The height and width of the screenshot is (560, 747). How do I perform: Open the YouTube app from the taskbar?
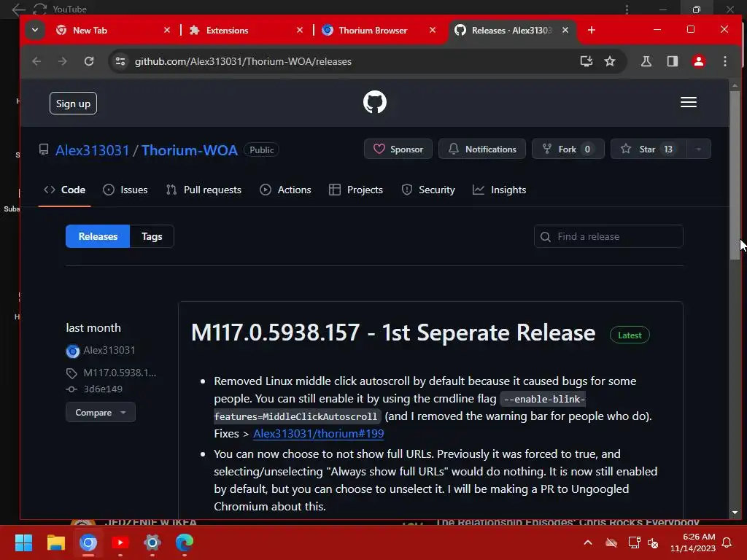click(x=120, y=542)
